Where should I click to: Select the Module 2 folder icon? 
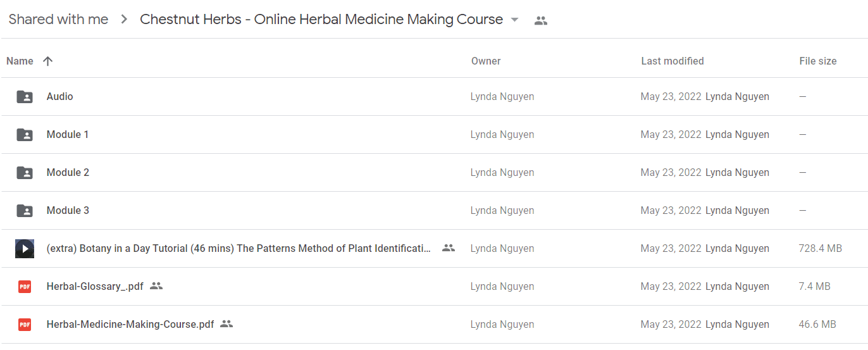[25, 173]
